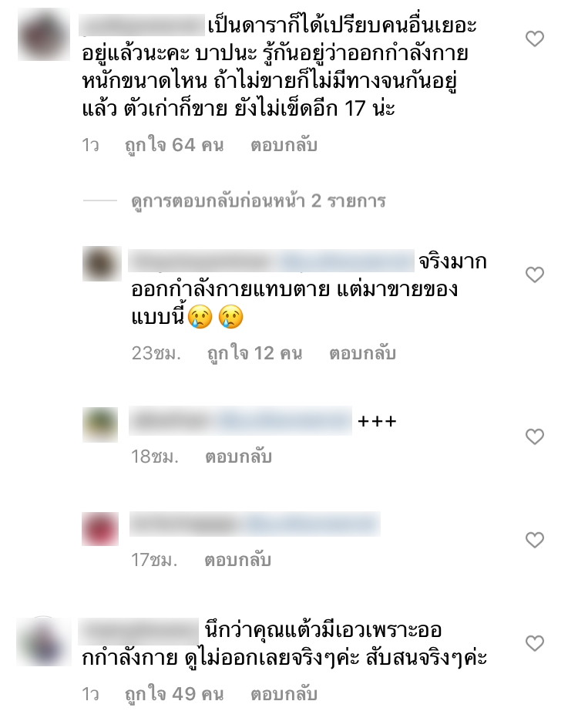View likes 'ถูกใจ 12 คน'
This screenshot has height=728, width=578.
[254, 353]
